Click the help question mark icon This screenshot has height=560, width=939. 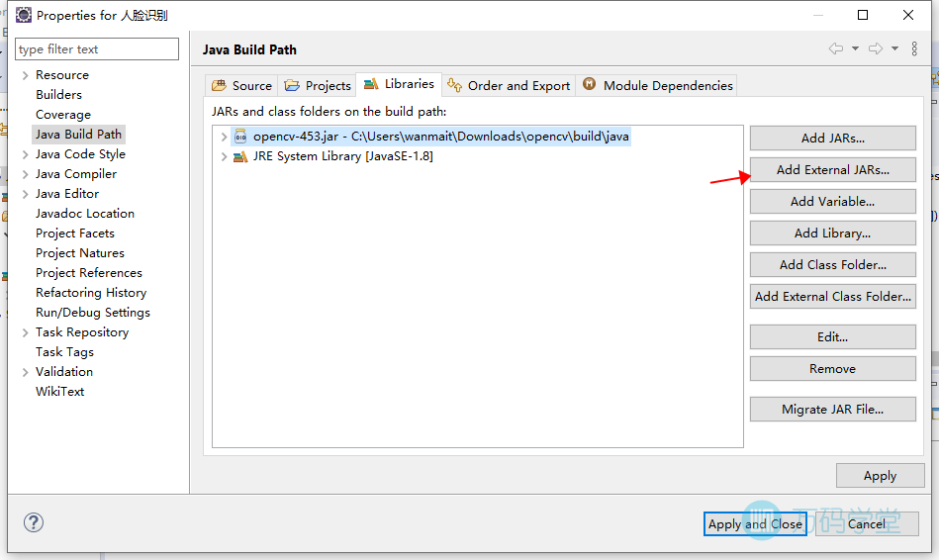point(34,522)
